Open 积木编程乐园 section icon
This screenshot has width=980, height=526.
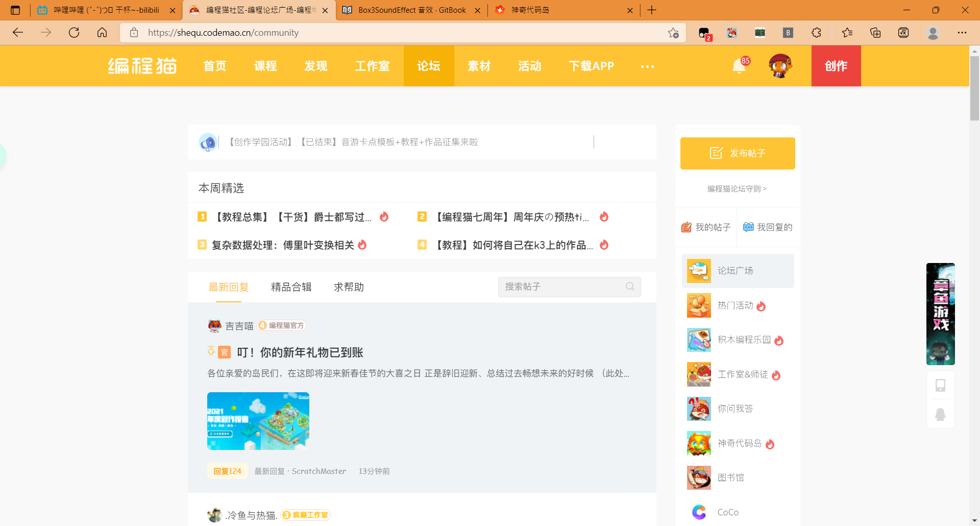[699, 340]
